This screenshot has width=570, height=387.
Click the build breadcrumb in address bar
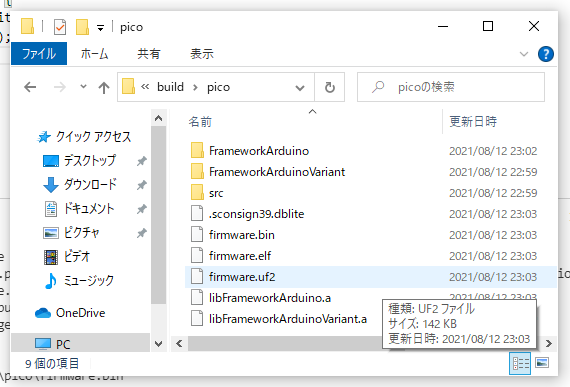tap(170, 87)
